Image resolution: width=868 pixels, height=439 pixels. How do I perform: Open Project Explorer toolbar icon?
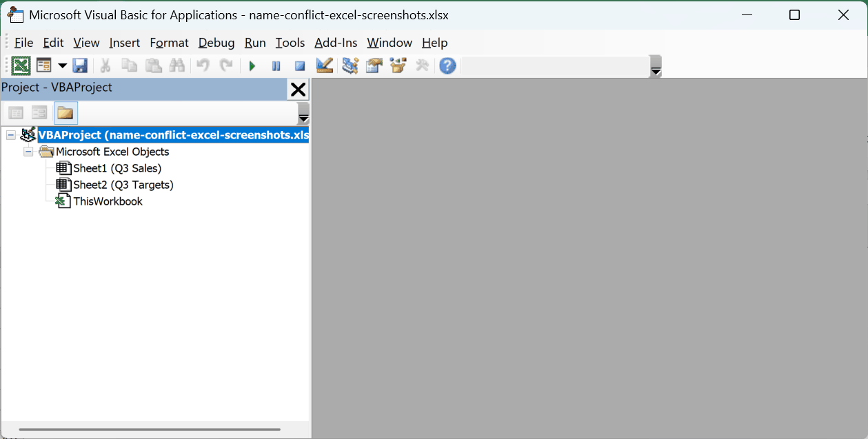[x=350, y=65]
